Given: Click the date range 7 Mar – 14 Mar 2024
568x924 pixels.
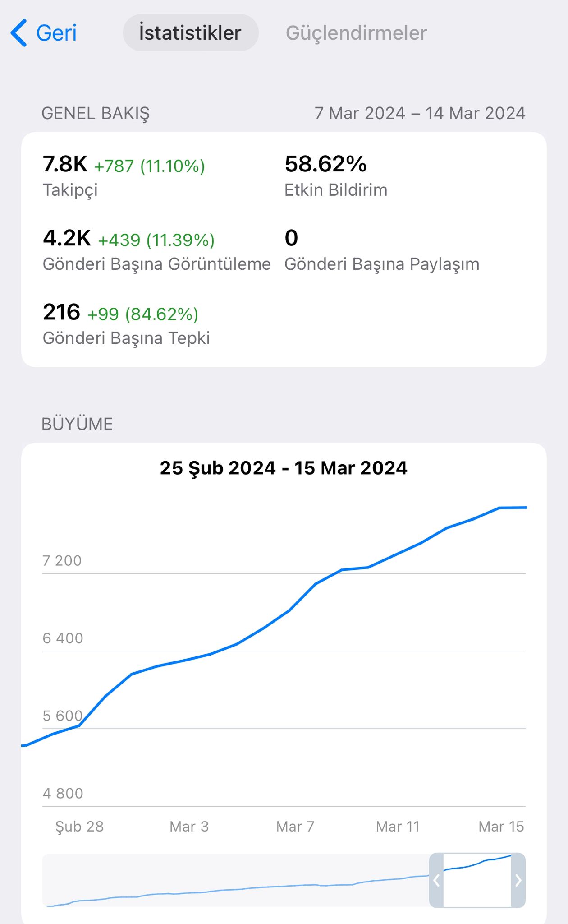Looking at the screenshot, I should tap(420, 113).
